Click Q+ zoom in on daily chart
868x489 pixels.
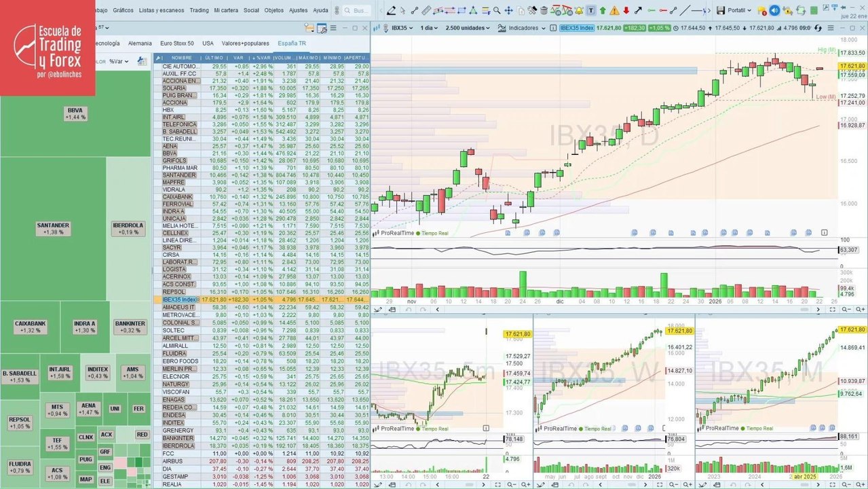(861, 309)
